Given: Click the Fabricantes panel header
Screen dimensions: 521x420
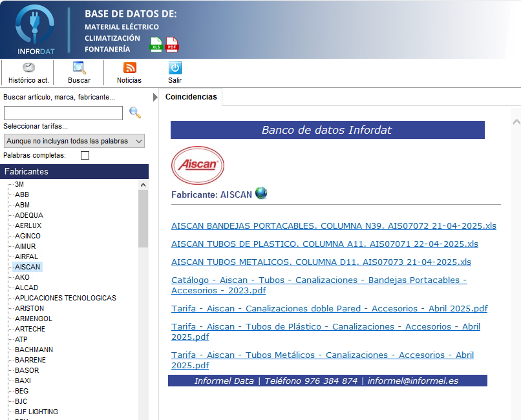Looking at the screenshot, I should (x=74, y=171).
